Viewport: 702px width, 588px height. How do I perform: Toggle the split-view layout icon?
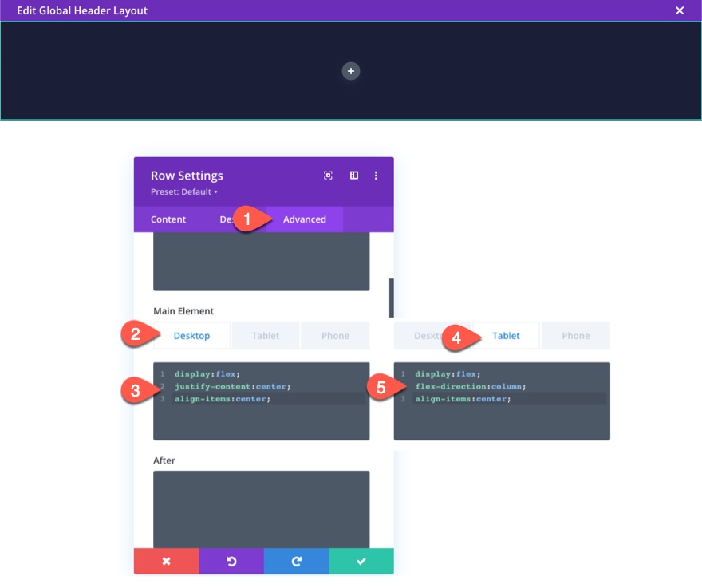coord(353,175)
